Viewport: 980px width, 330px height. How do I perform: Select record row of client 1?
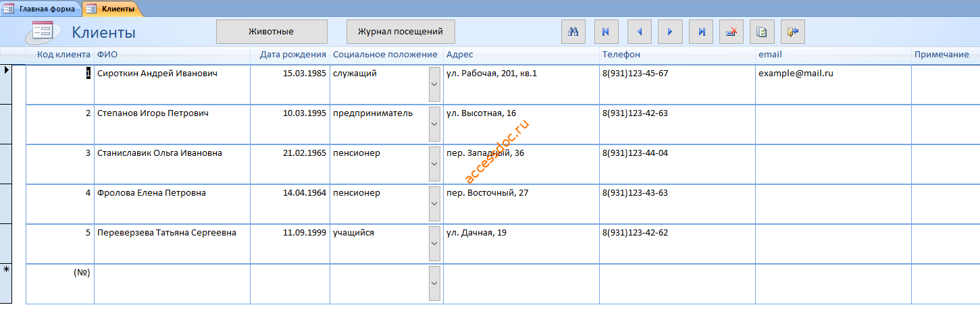[x=6, y=84]
